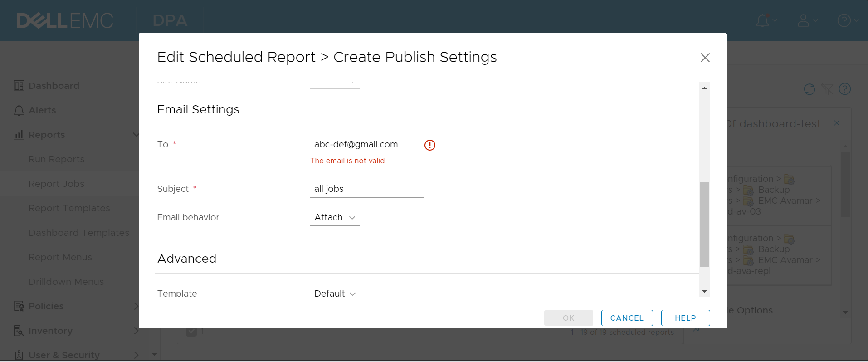This screenshot has height=362, width=868.
Task: Open the Template Default dropdown
Action: click(x=335, y=294)
